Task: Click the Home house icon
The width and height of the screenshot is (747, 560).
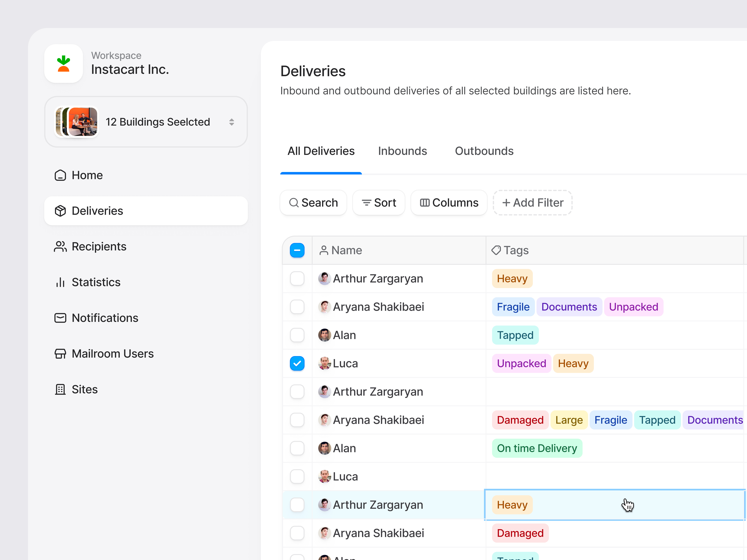Action: pyautogui.click(x=60, y=175)
